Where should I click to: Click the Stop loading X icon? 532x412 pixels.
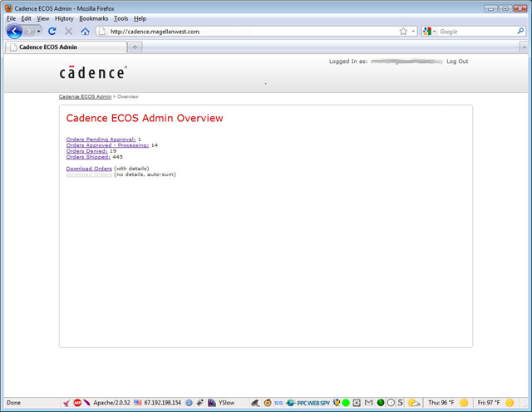(68, 32)
